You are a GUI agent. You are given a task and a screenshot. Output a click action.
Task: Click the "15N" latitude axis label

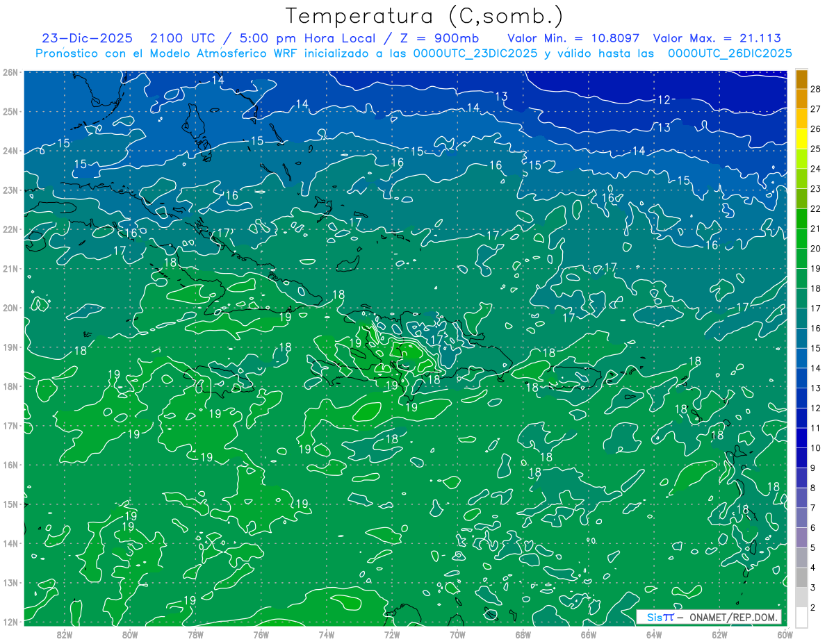point(10,504)
